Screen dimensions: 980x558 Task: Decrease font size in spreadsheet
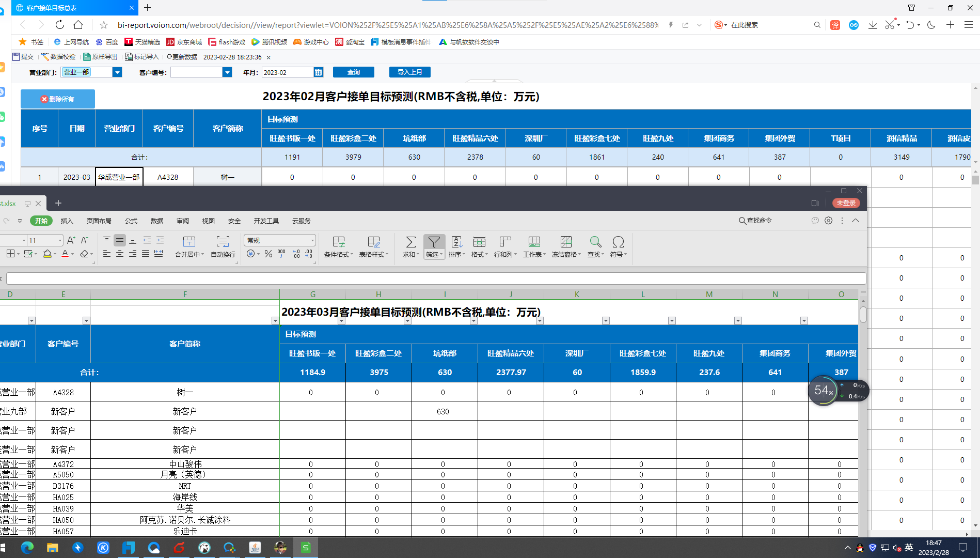85,240
